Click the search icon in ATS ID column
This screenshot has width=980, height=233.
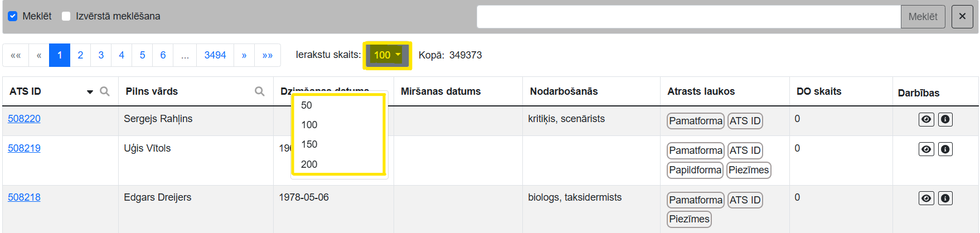tap(104, 91)
